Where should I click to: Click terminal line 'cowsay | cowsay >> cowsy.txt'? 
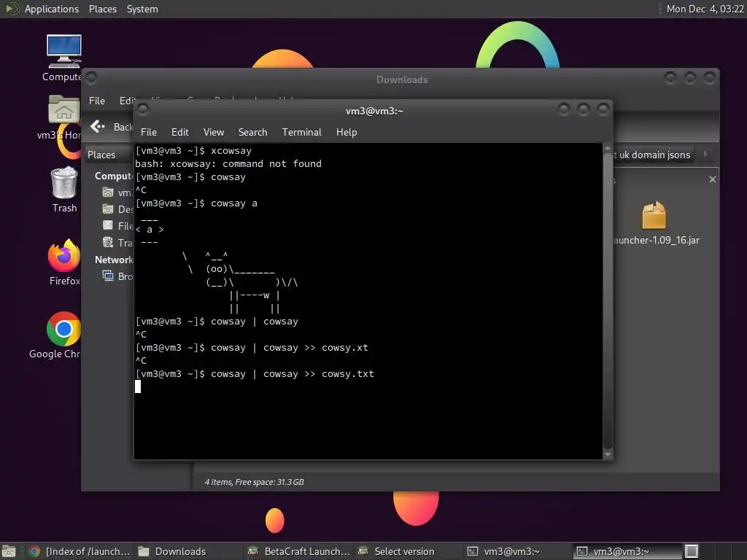[293, 374]
